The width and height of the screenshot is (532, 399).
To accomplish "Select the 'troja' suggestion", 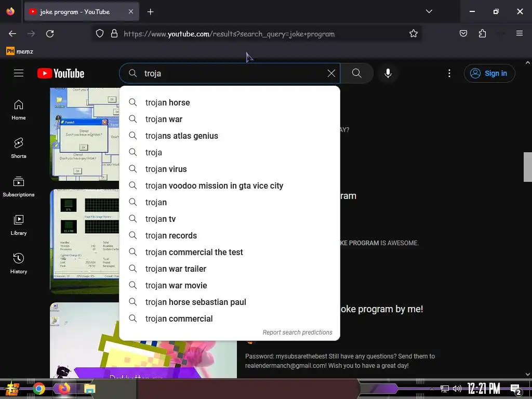I will point(230,152).
